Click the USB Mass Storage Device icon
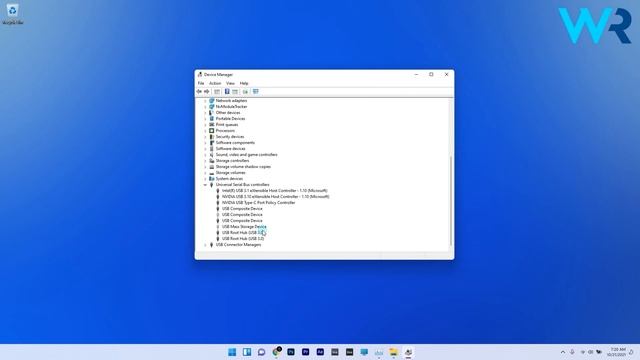The image size is (640, 360). point(218,227)
